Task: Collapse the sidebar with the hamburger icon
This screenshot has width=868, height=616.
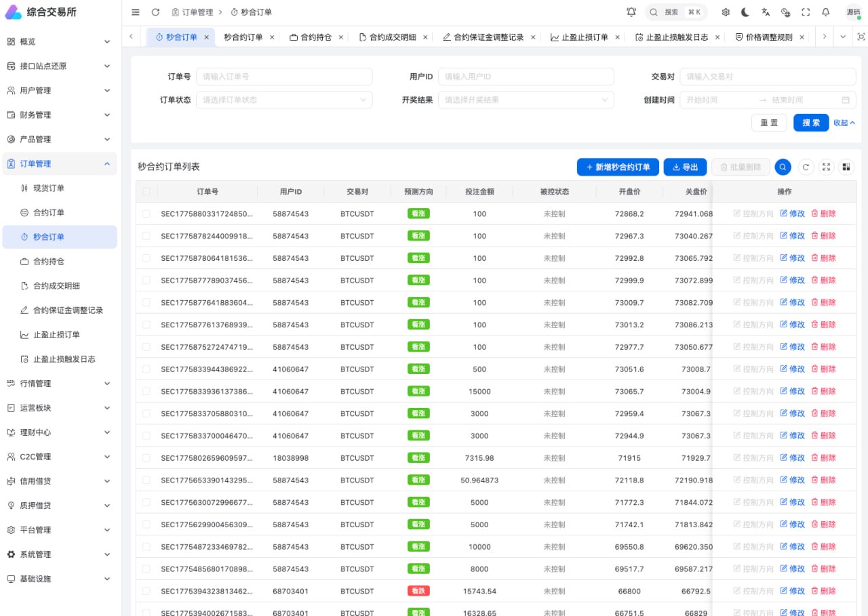Action: [x=136, y=12]
